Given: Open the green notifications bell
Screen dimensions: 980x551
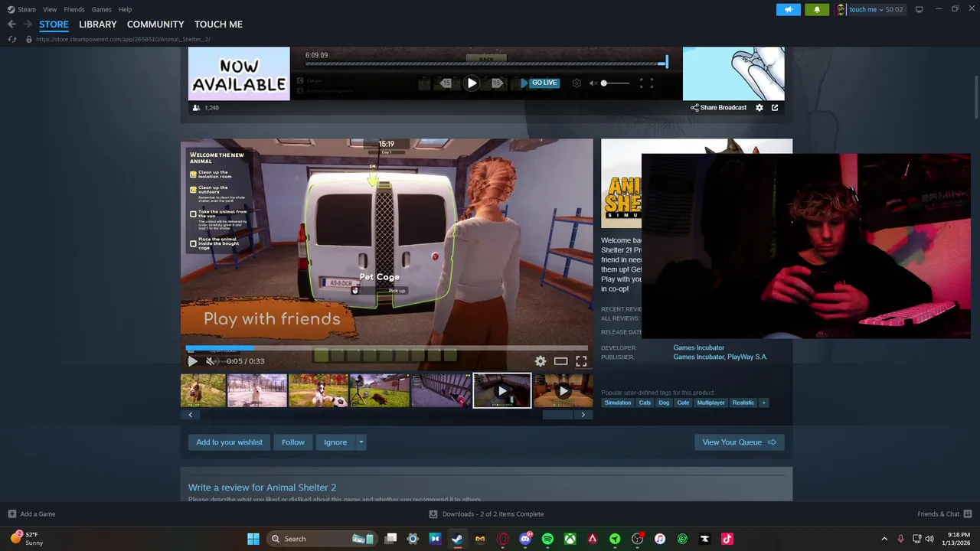Looking at the screenshot, I should click(x=817, y=9).
